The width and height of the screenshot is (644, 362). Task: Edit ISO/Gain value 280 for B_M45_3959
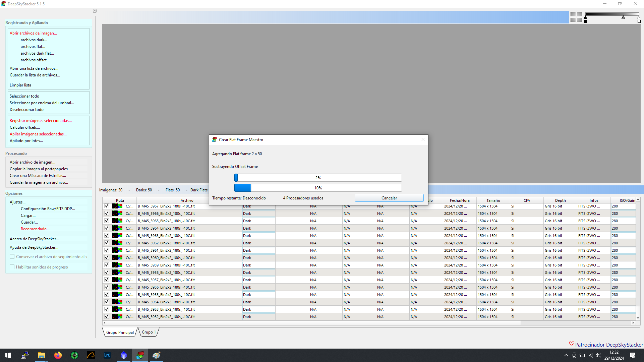coord(623,265)
